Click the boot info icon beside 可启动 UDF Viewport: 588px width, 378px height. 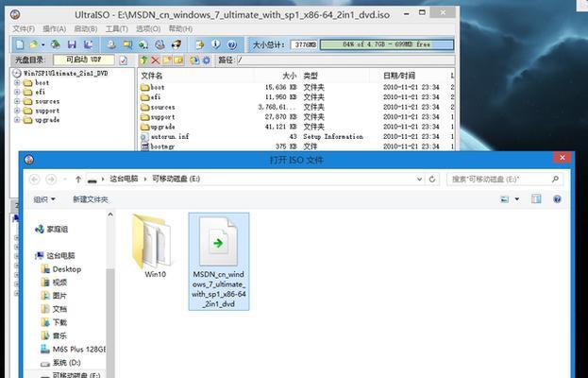(124, 60)
